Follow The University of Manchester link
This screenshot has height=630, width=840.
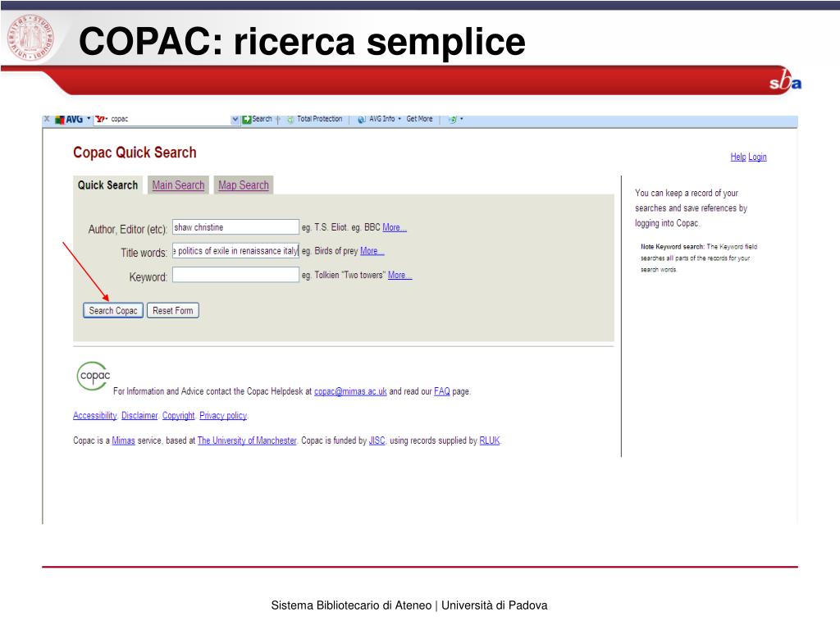(x=247, y=441)
